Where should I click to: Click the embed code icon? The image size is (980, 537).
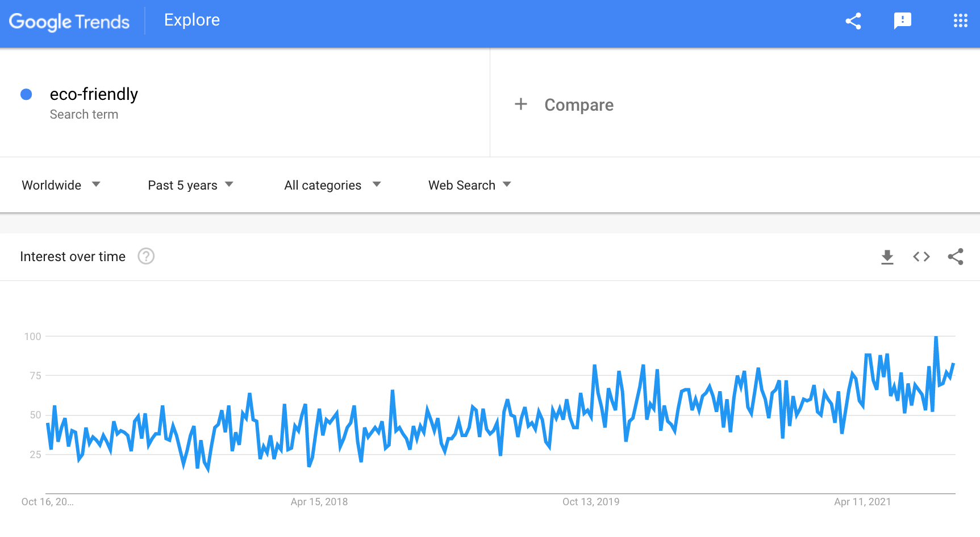point(921,257)
